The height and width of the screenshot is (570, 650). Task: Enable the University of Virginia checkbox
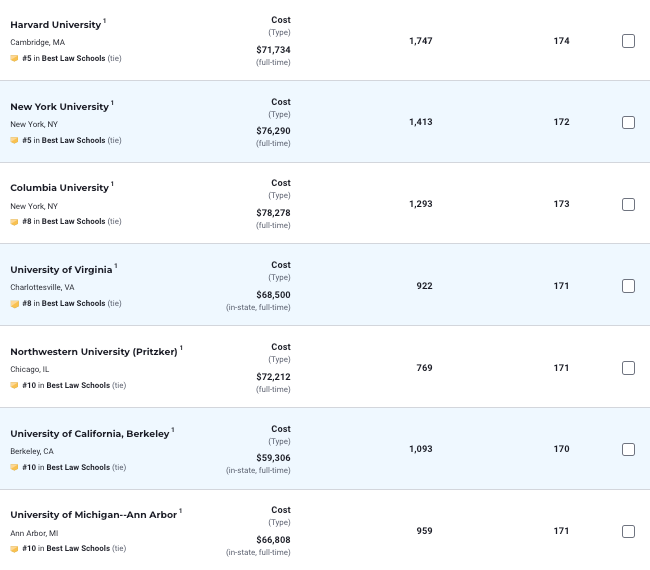[x=628, y=286]
